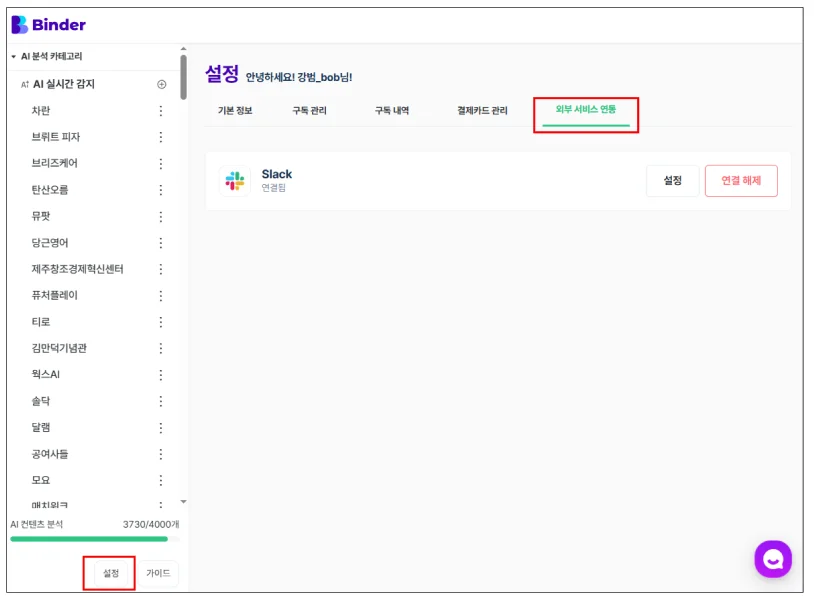Viewport: 814px width, 601px height.
Task: Click the sidebar scroll down arrow
Action: (x=183, y=501)
